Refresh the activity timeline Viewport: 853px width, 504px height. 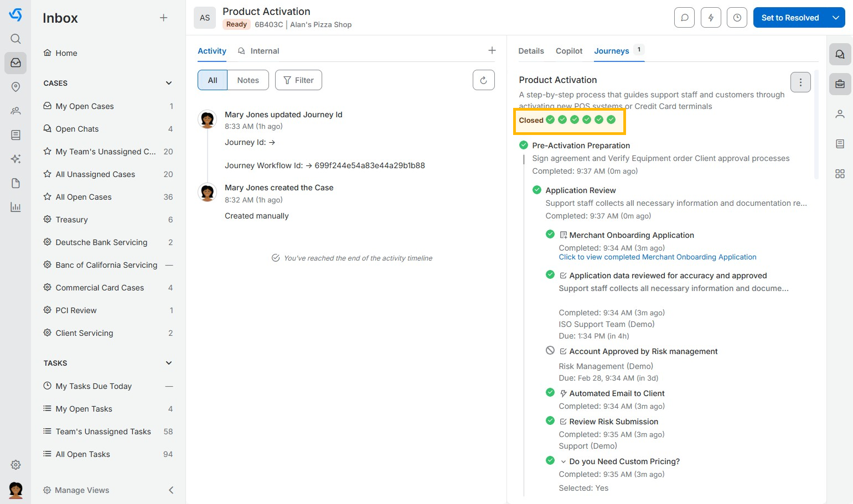pyautogui.click(x=483, y=80)
